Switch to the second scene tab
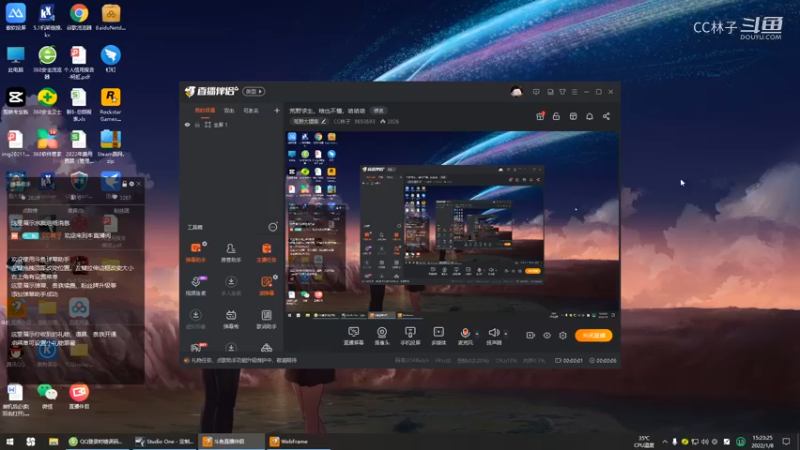This screenshot has width=800, height=450. point(229,110)
